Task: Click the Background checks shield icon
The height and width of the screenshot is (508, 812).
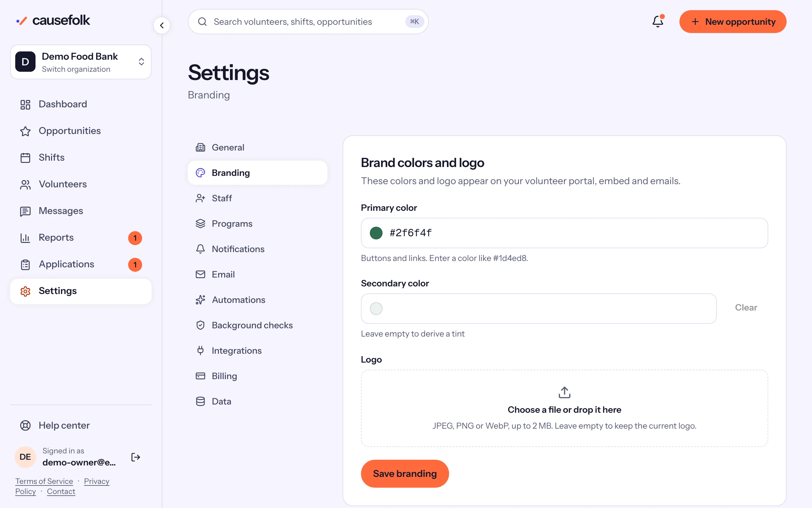Action: pos(200,325)
